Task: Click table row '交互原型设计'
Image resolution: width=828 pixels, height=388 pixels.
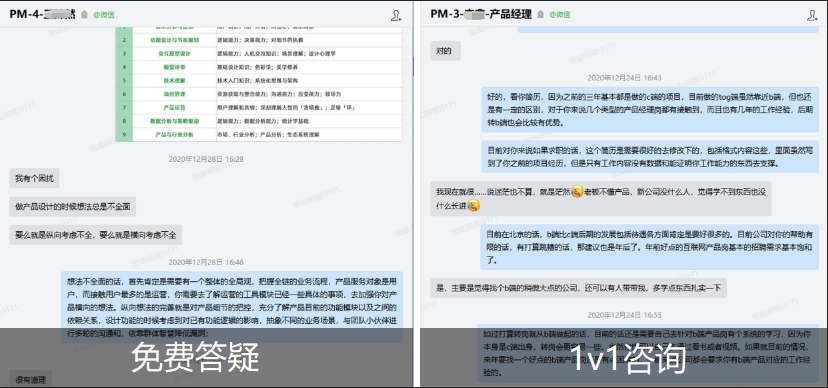Action: point(259,53)
